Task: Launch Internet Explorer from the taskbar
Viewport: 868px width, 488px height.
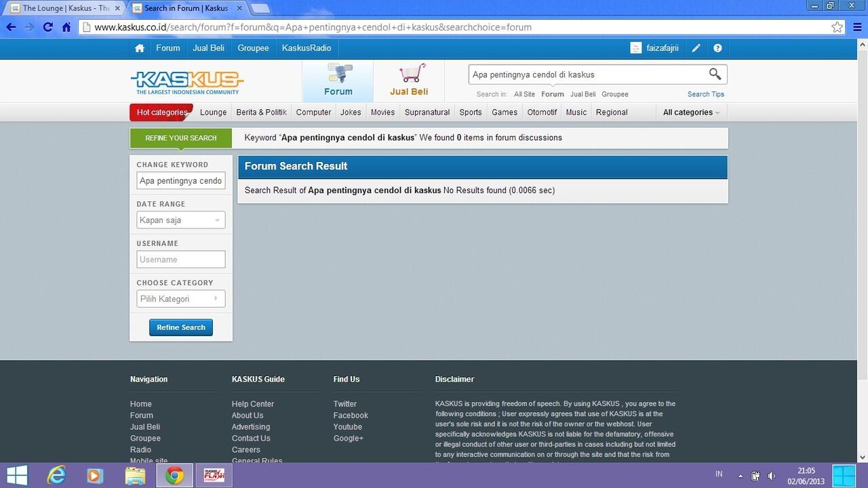Action: pos(57,475)
